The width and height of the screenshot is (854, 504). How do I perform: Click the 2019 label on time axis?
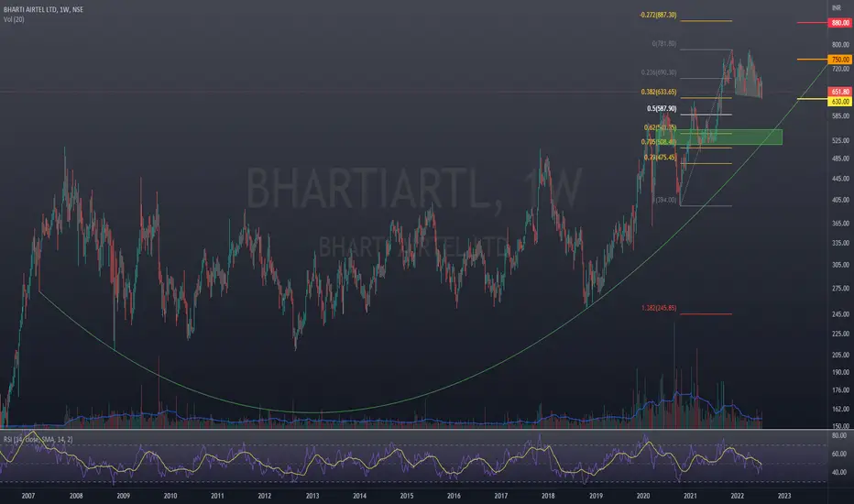pyautogui.click(x=596, y=496)
